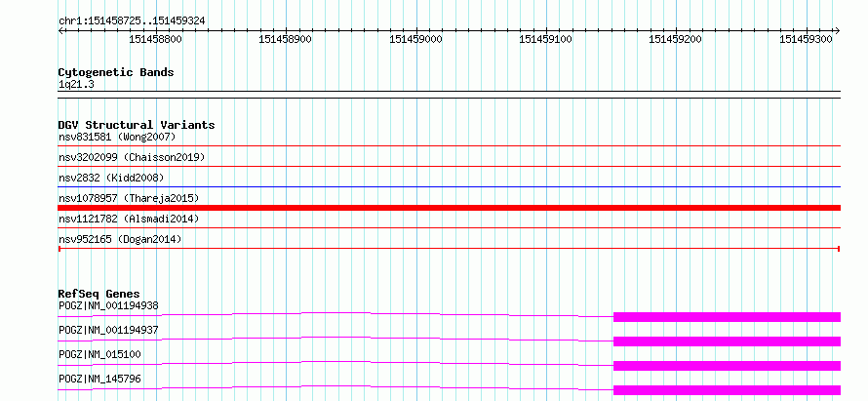Select the 1q21.3 band label
The width and height of the screenshot is (868, 401).
point(75,84)
